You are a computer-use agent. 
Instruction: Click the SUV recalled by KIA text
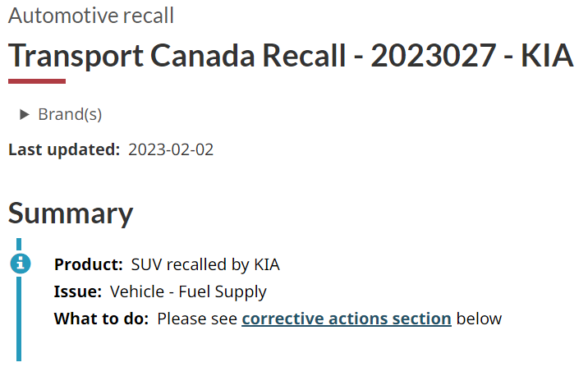point(205,264)
